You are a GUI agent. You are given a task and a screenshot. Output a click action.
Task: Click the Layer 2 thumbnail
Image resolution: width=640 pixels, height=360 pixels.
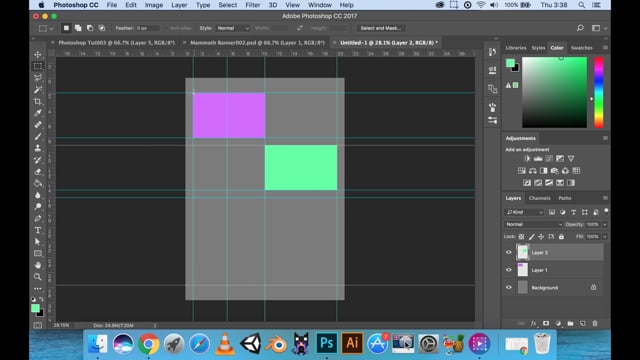tap(522, 252)
